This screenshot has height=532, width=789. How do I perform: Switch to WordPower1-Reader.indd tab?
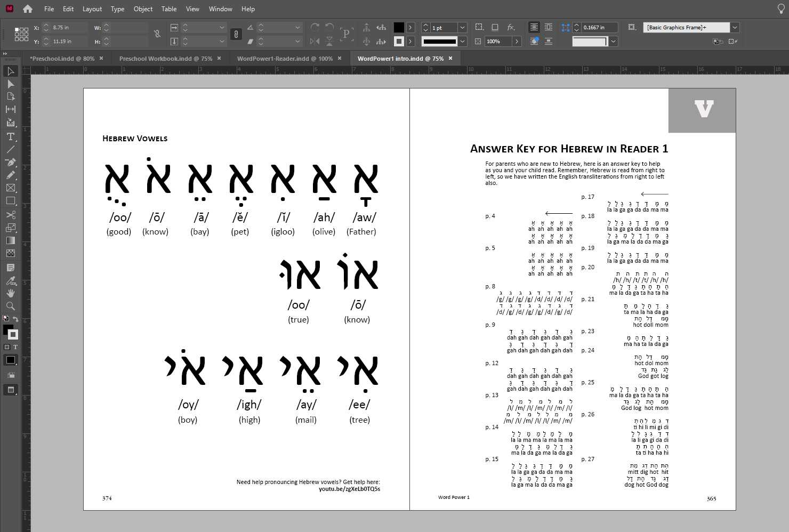click(x=285, y=59)
